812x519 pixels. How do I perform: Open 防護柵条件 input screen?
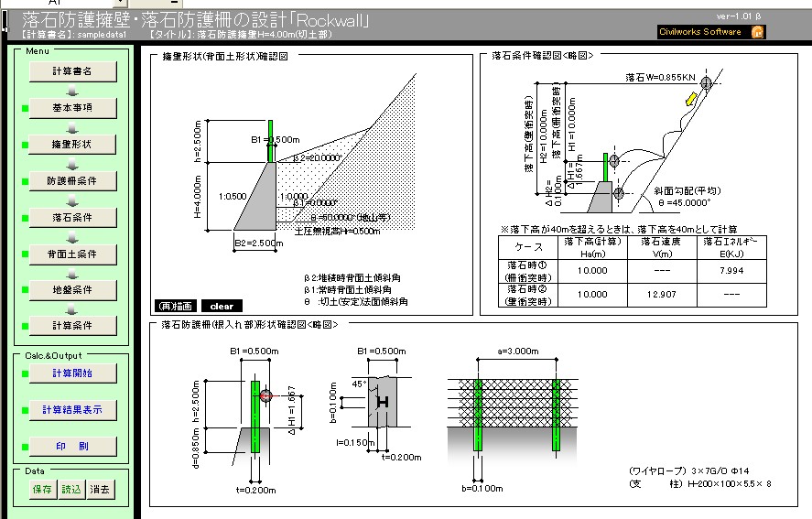72,181
